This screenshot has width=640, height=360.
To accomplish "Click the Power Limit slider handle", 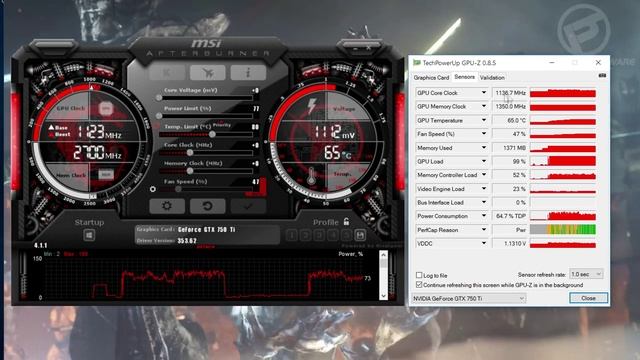I will coord(159,116).
